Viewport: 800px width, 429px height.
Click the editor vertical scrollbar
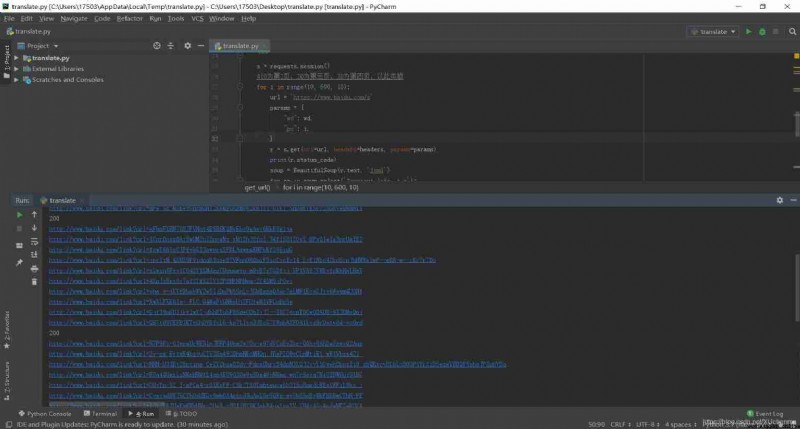[x=797, y=123]
